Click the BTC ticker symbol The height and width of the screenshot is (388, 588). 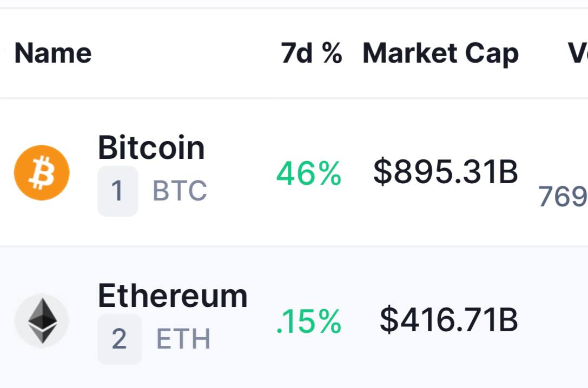tap(180, 191)
